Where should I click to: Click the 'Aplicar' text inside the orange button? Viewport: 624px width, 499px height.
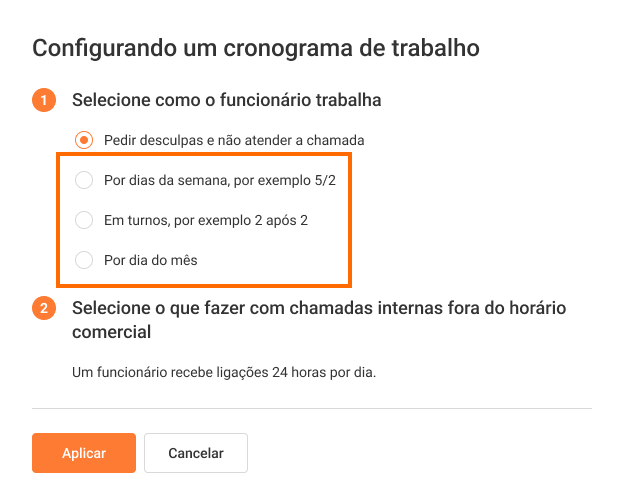point(84,453)
